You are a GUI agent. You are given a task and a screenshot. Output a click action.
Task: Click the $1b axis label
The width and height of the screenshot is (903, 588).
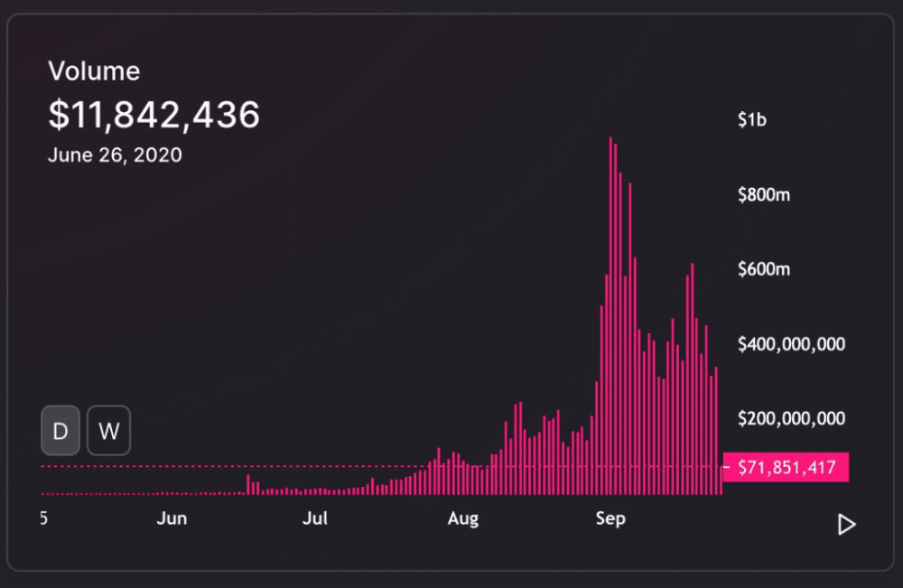[751, 119]
